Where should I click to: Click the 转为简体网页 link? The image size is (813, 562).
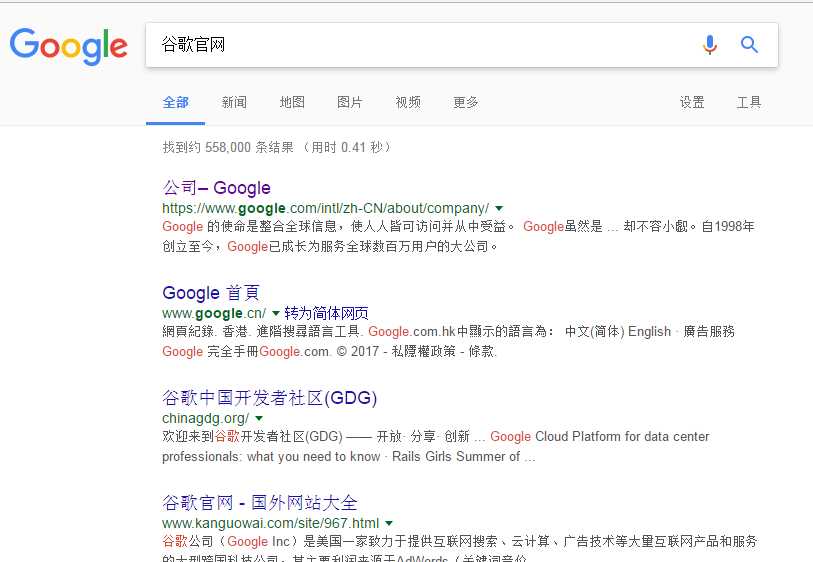click(327, 313)
